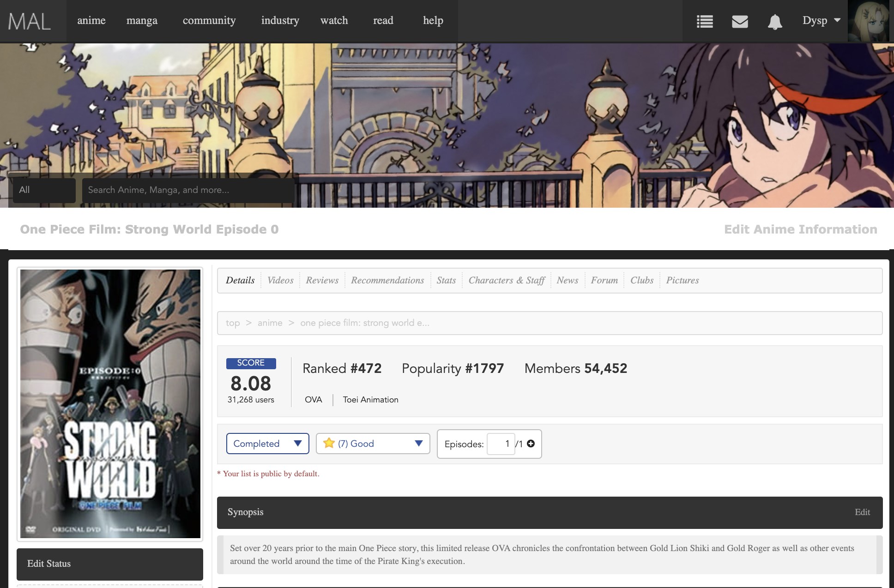Open the Completed status dropdown
The image size is (894, 588).
[x=267, y=444]
